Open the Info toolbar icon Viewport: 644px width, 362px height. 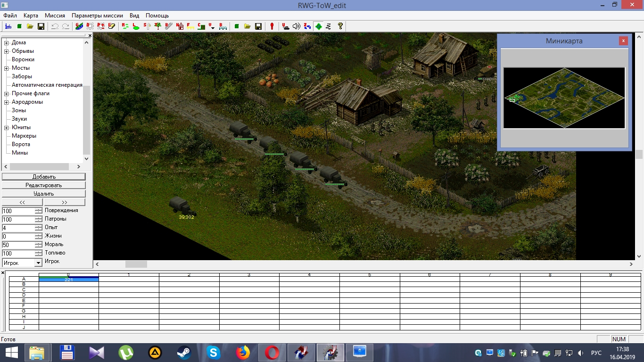coord(8,26)
